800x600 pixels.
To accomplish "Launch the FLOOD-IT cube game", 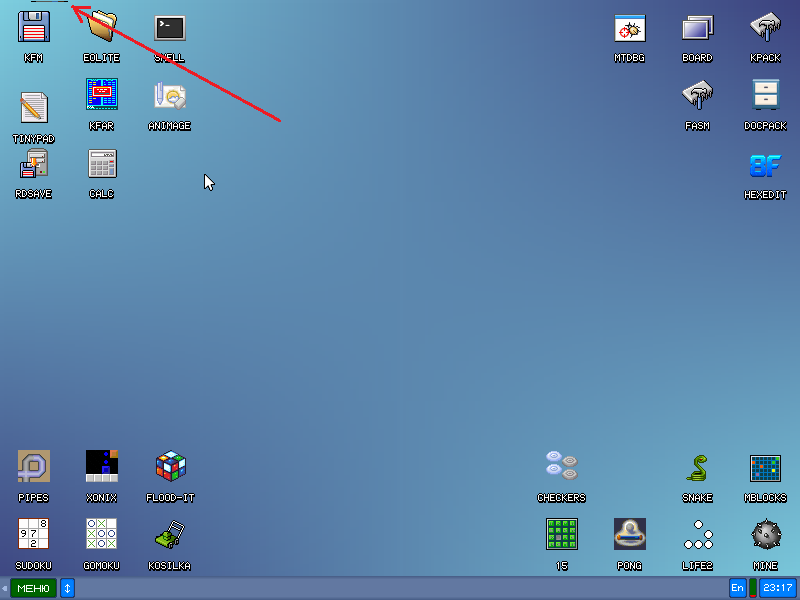I will 170,466.
